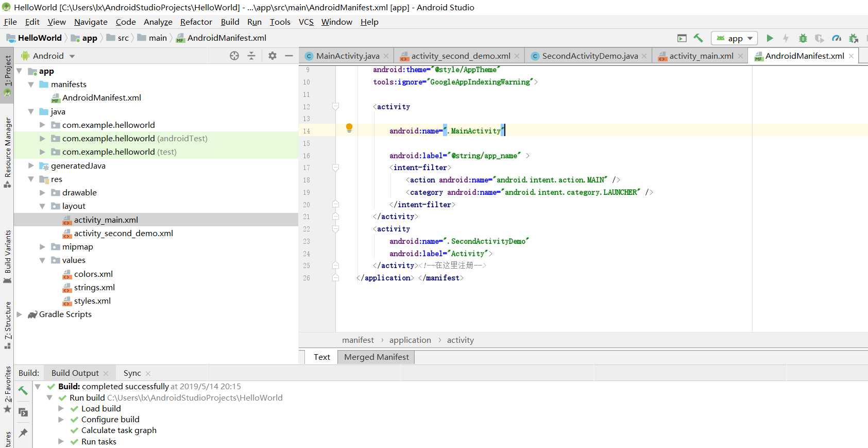Expand the Load build step

click(61, 408)
